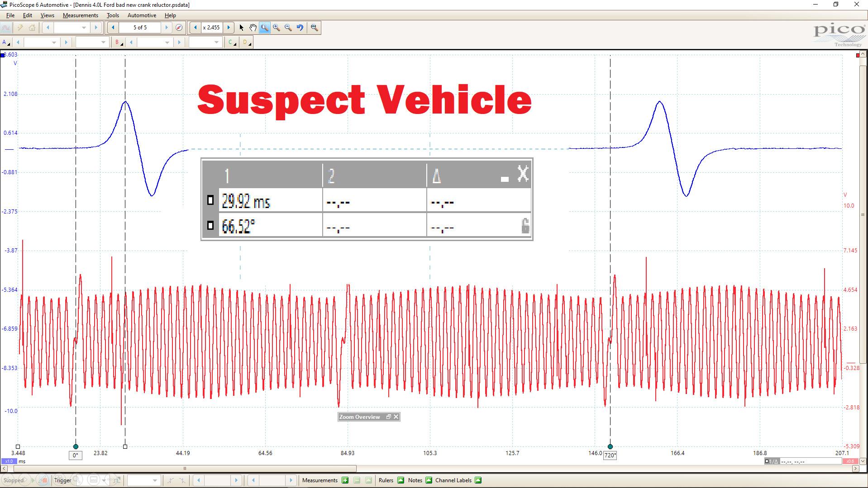The image size is (868, 488).
Task: Open Channel B coupling dropdown
Action: pos(205,43)
